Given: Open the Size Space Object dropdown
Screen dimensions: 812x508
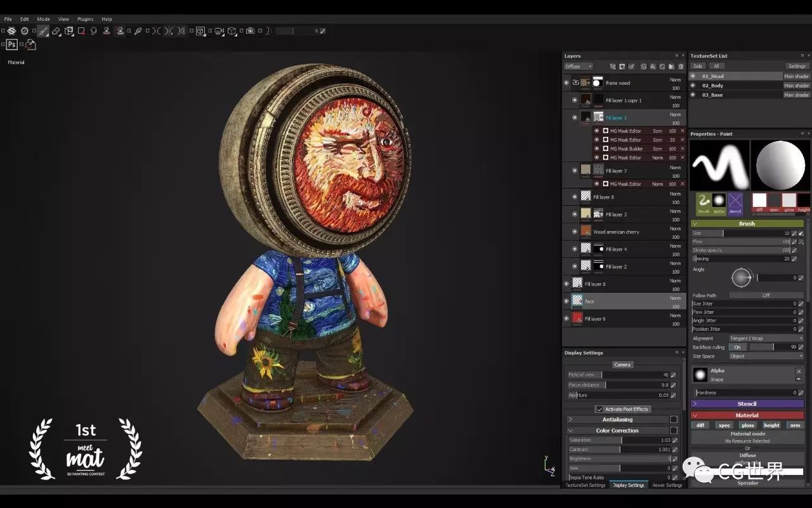Looking at the screenshot, I should coord(766,356).
